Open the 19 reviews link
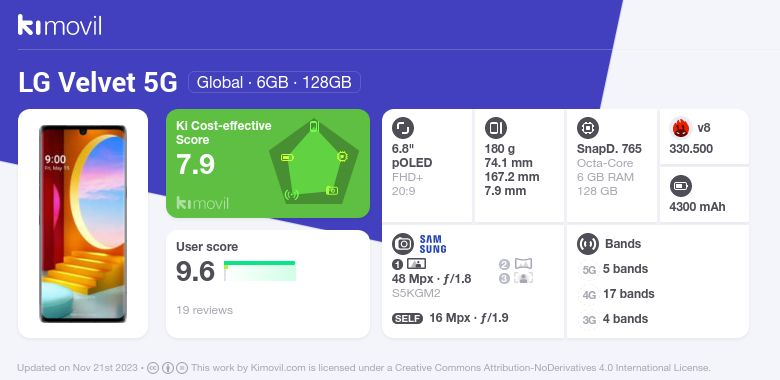This screenshot has width=780, height=380. pos(204,310)
